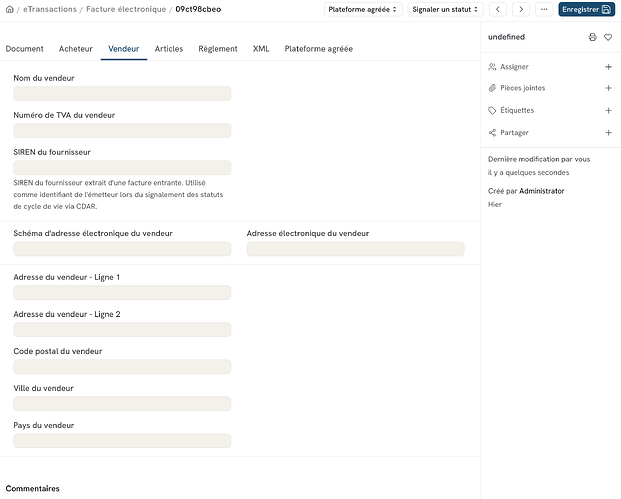Click the 09ct98cbeo document ID text
Viewport: 621px width, 499px height.
[x=198, y=9]
